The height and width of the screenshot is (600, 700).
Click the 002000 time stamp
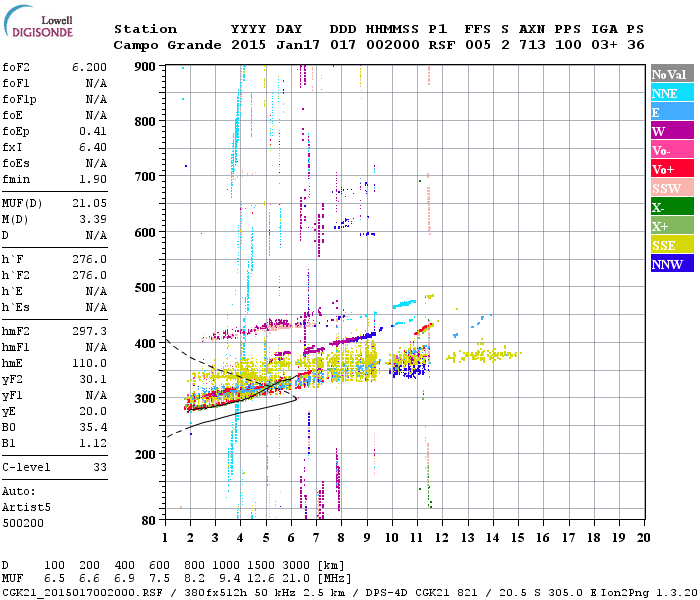(393, 45)
